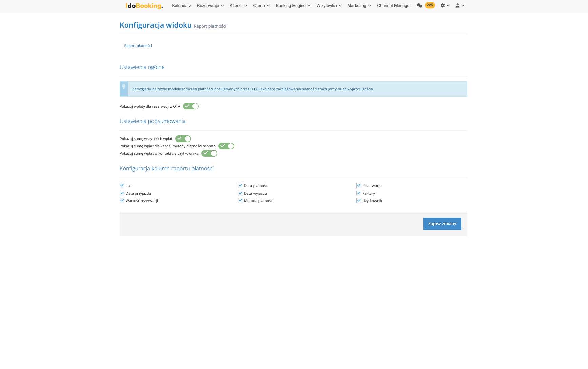Uncheck the Lp. column checkbox
588x369 pixels.
tap(122, 186)
